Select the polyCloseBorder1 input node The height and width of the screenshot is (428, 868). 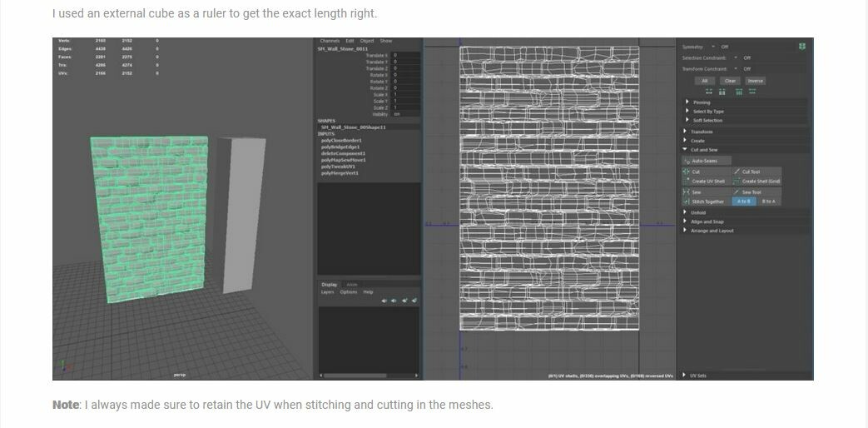pyautogui.click(x=341, y=141)
